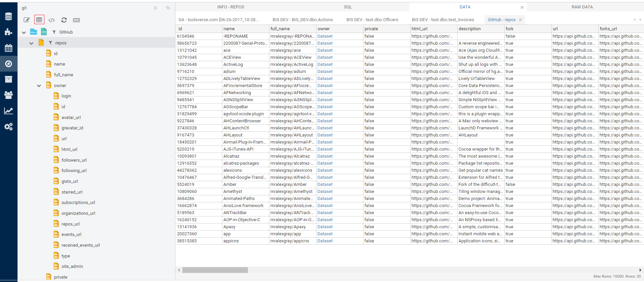
Task: Open the Dataset link in the appicns row
Action: tap(325, 241)
